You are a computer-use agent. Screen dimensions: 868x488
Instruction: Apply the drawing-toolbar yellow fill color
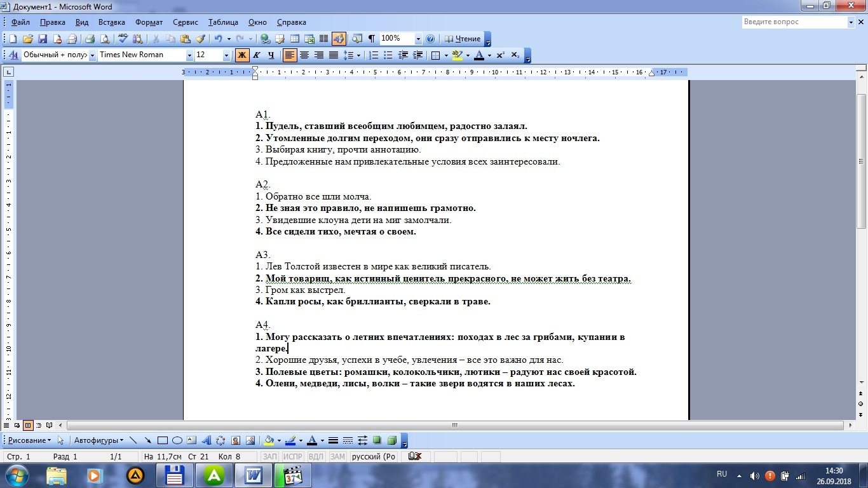click(x=269, y=440)
